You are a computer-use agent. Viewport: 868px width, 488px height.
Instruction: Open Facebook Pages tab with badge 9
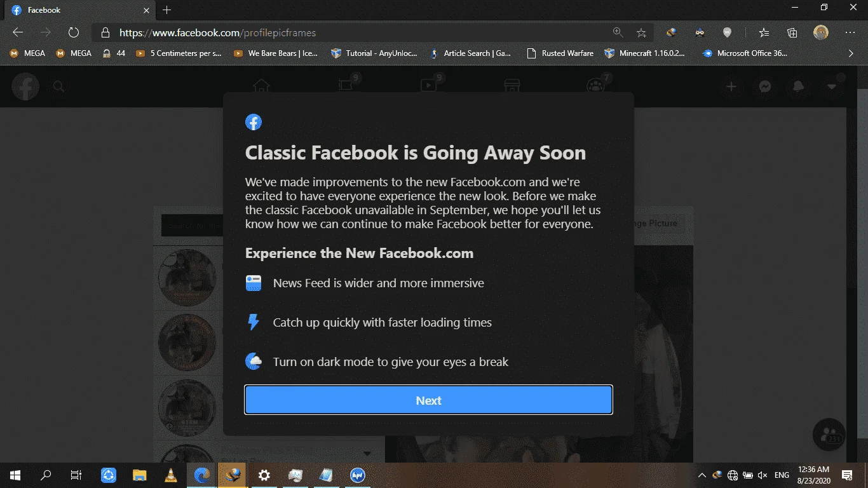coord(345,86)
